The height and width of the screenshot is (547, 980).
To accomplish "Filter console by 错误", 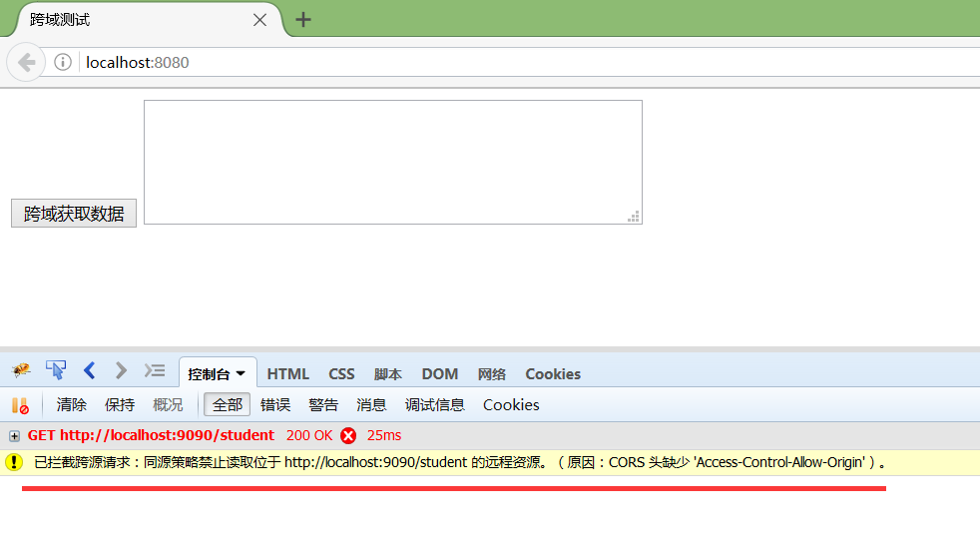I will click(275, 404).
